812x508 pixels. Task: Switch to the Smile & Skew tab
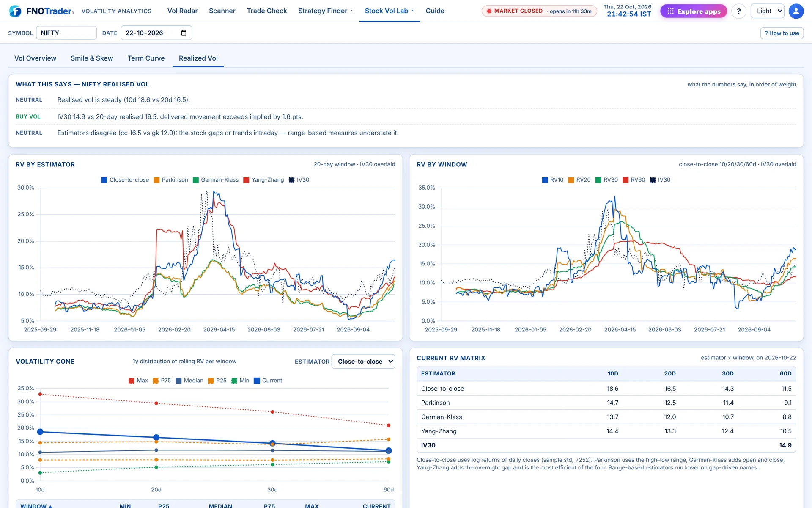(92, 58)
